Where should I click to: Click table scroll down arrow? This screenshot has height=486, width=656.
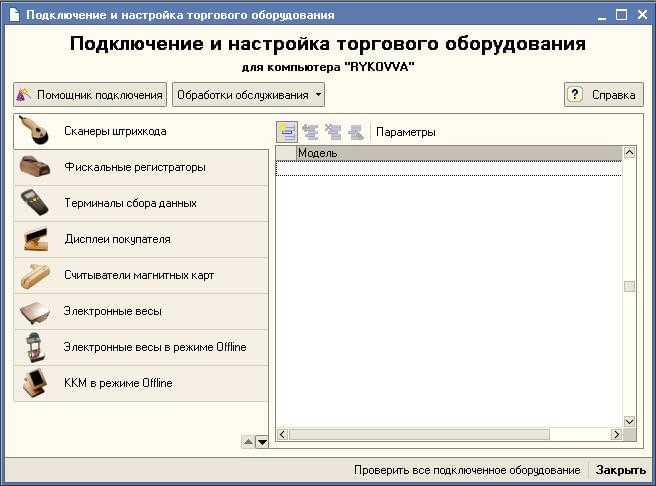629,421
